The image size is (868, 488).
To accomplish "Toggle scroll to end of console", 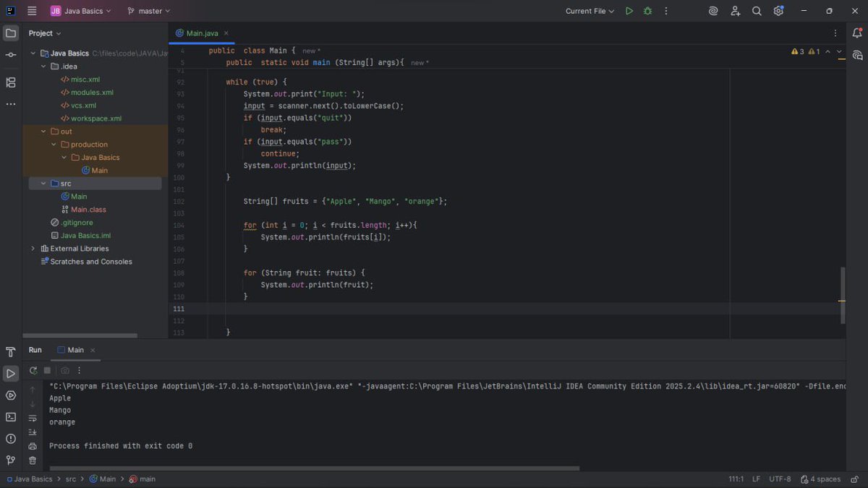I will (x=33, y=432).
